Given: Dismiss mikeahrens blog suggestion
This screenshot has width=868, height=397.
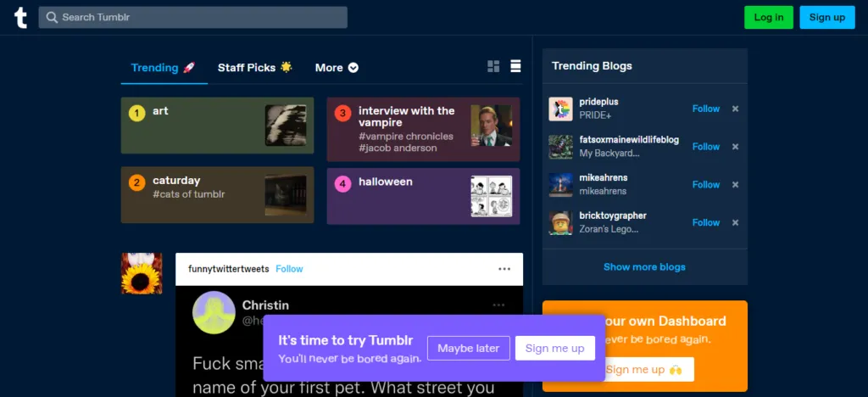Looking at the screenshot, I should [x=735, y=185].
